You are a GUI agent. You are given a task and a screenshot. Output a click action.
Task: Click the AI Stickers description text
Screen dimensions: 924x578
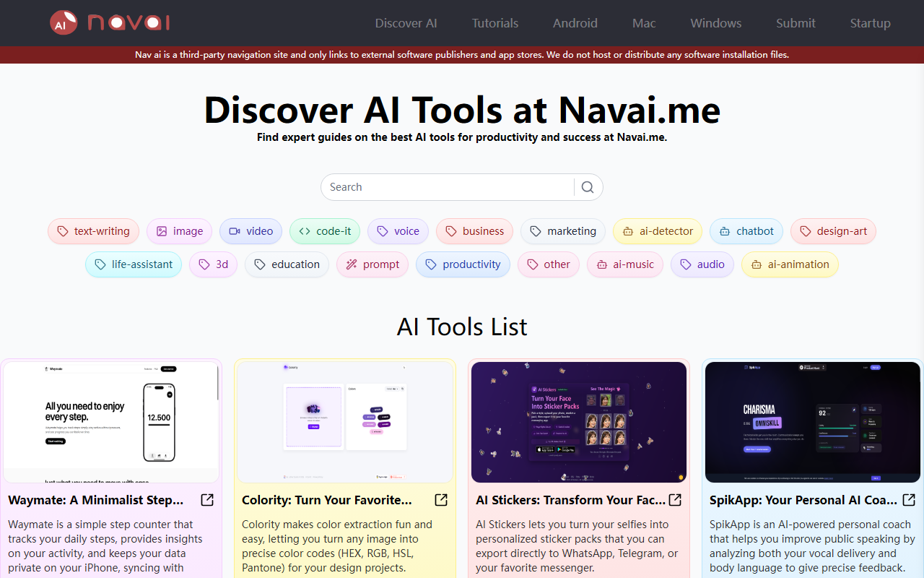(577, 547)
